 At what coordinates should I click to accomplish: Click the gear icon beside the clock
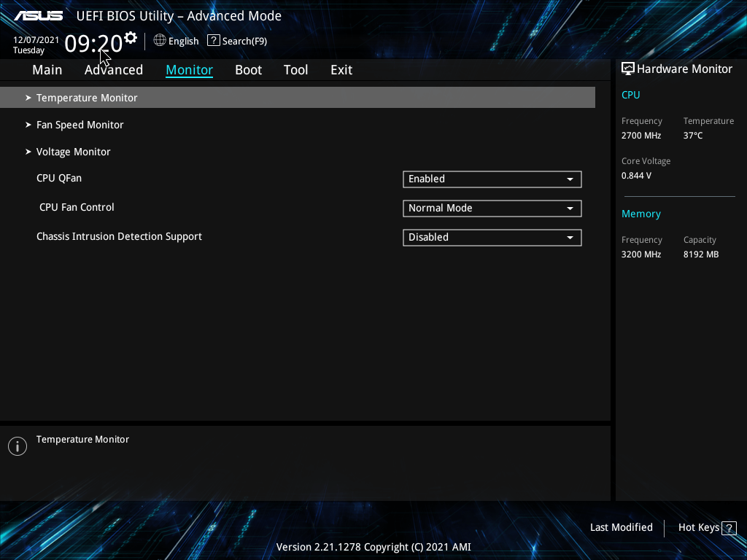(131, 38)
